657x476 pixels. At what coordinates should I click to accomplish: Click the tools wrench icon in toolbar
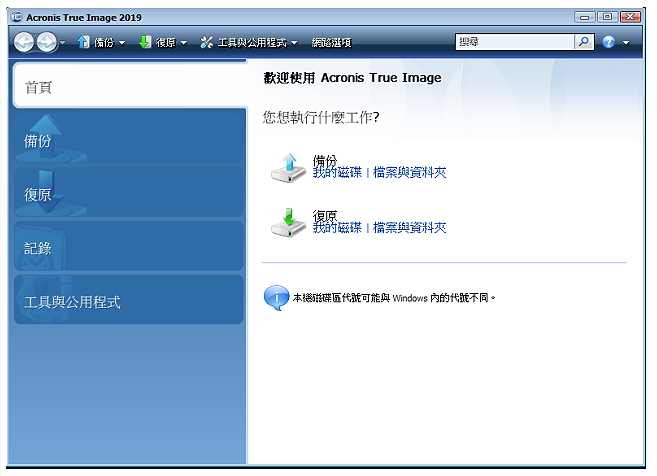click(206, 42)
